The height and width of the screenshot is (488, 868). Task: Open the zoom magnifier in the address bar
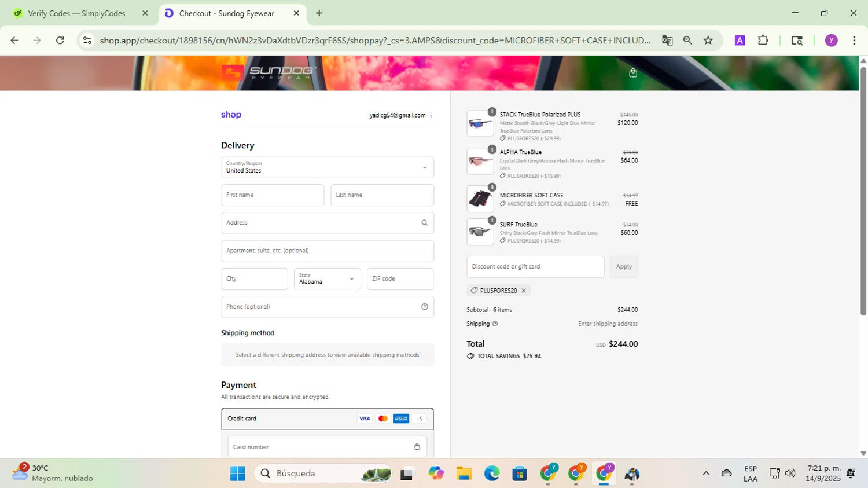click(687, 41)
